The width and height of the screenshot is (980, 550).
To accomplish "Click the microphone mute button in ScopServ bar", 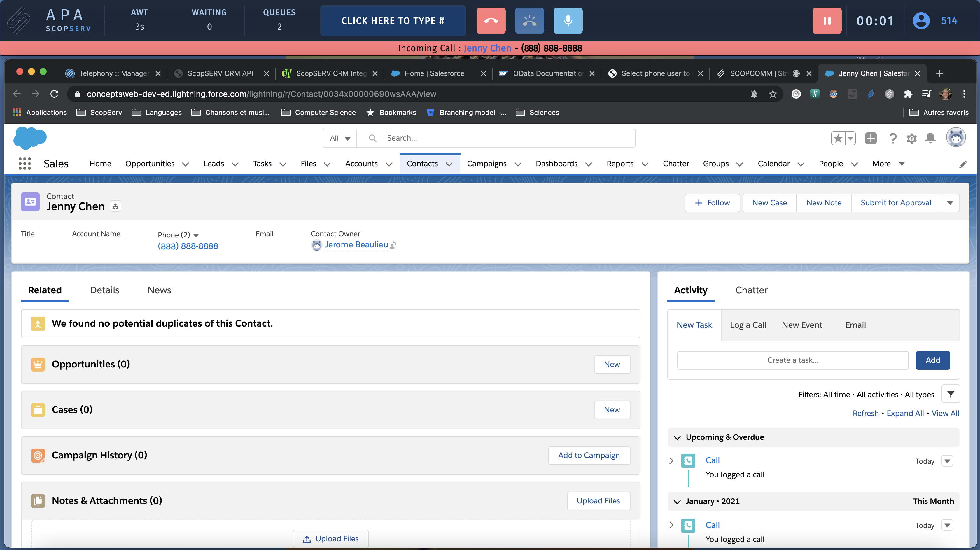I will coord(568,20).
